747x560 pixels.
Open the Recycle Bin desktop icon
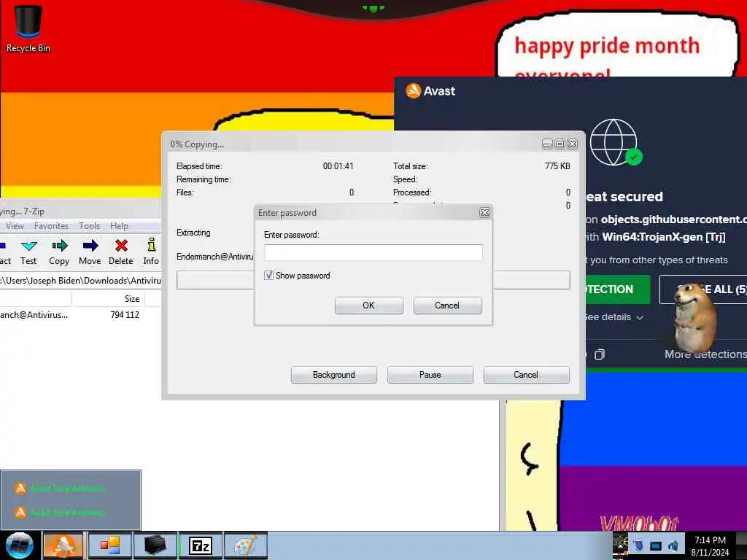click(28, 28)
